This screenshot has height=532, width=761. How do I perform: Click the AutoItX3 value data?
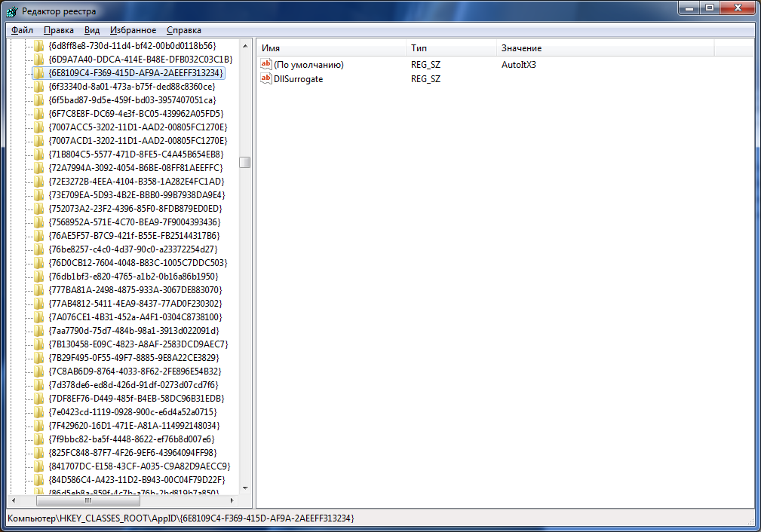point(518,65)
